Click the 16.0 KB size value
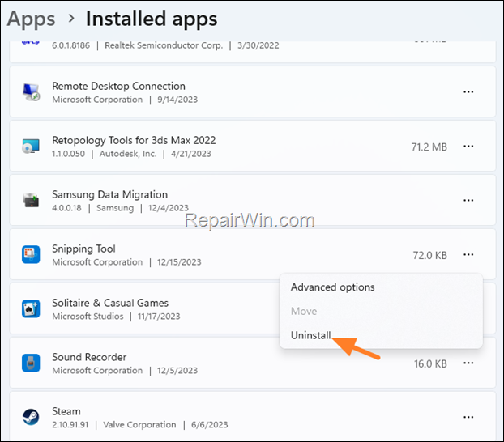Viewport: 504px width, 442px height. (x=430, y=364)
